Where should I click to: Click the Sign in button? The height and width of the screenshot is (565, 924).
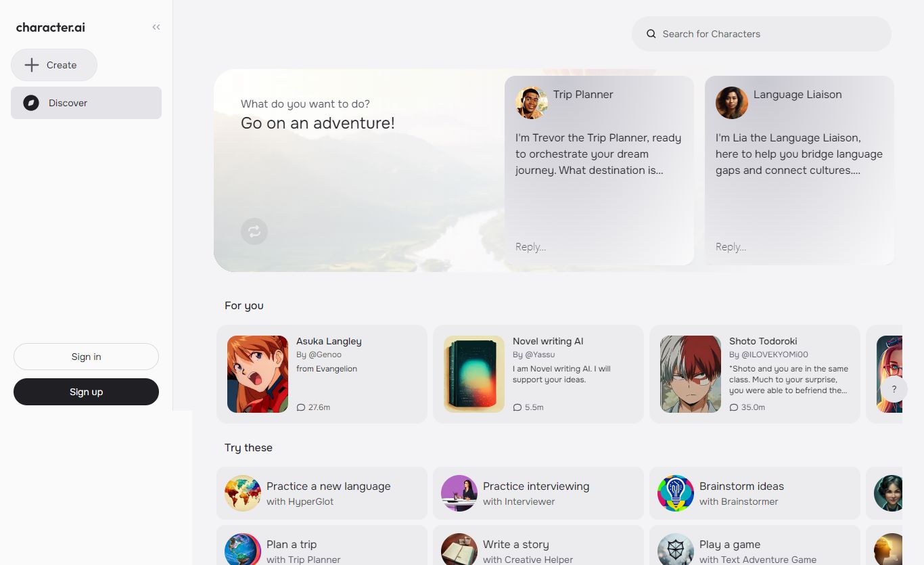click(86, 357)
